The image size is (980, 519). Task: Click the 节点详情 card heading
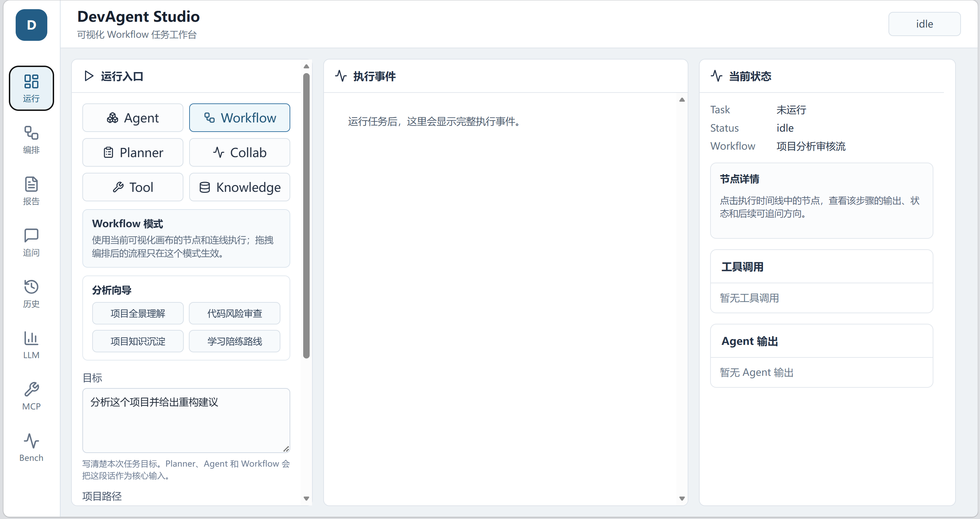pyautogui.click(x=739, y=179)
